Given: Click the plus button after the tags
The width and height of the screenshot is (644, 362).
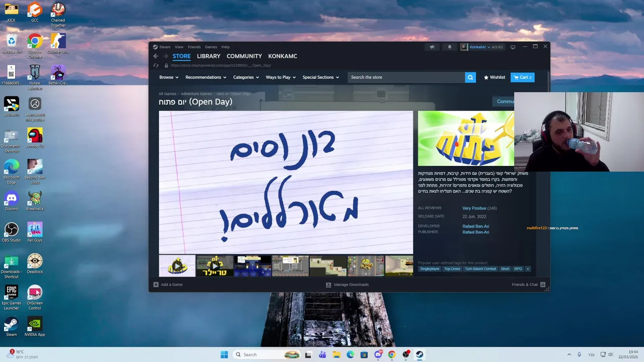Looking at the screenshot, I should pyautogui.click(x=528, y=269).
